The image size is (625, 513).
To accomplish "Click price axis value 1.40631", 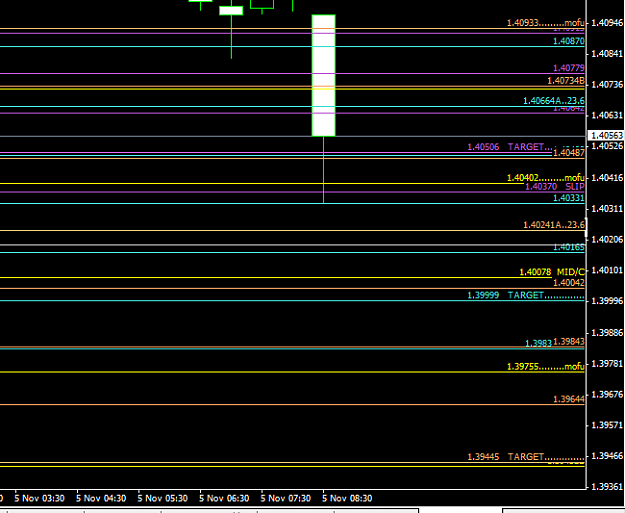I will tap(607, 115).
